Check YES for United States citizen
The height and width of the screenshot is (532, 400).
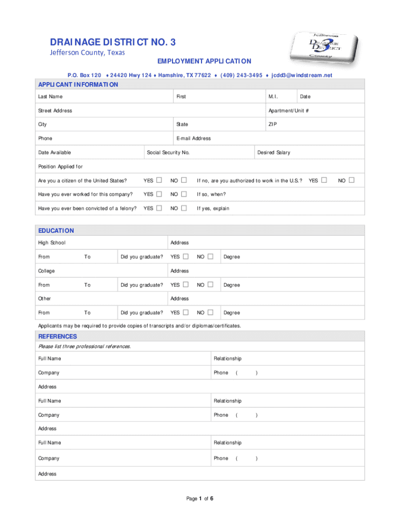tap(159, 180)
